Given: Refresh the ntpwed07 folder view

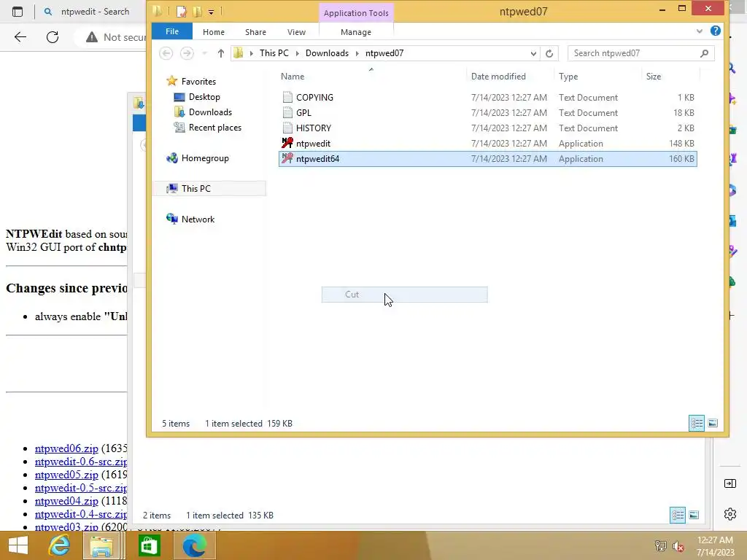Looking at the screenshot, I should click(549, 53).
